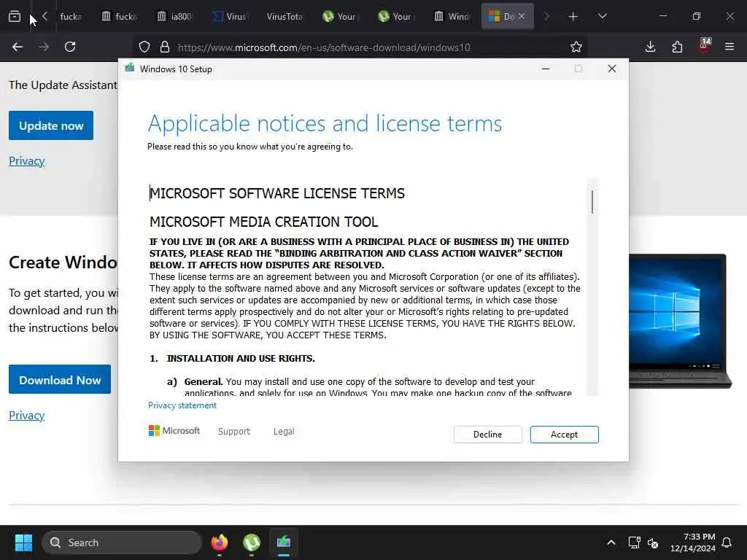Click Update now on the webpage
The height and width of the screenshot is (560, 747).
coord(51,125)
